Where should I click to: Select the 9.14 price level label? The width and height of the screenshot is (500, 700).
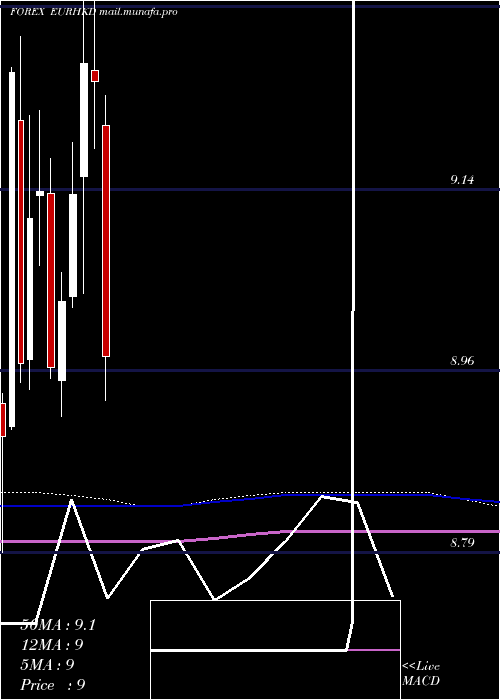(462, 180)
